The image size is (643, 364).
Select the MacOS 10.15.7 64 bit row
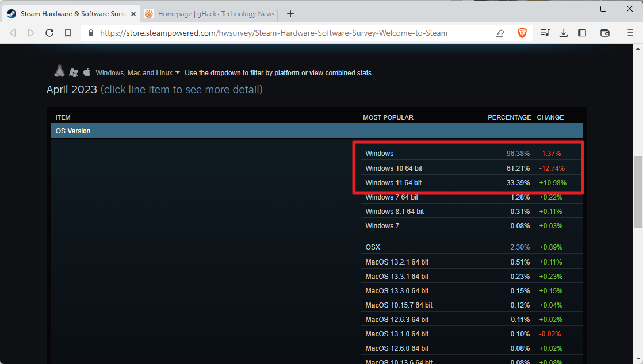click(x=472, y=305)
